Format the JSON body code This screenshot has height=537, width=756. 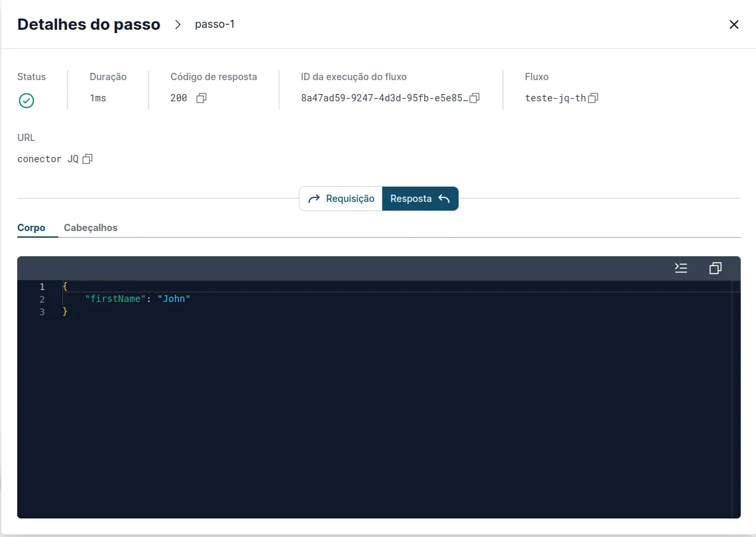click(x=680, y=268)
